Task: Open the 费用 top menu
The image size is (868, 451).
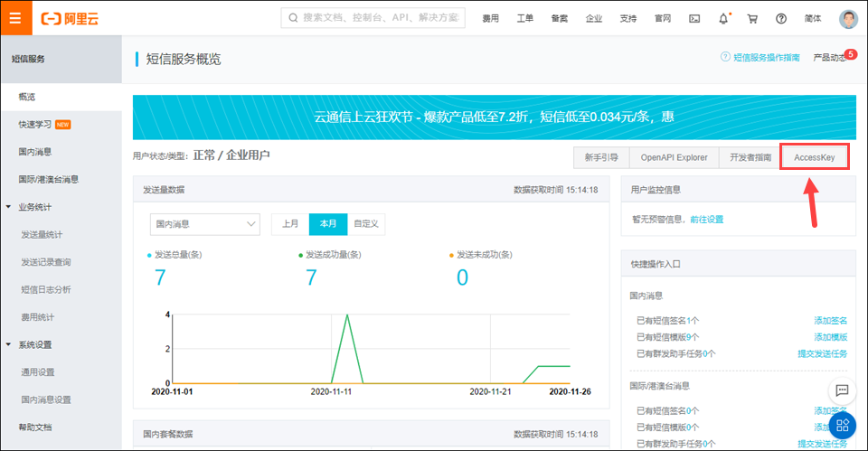Action: point(490,19)
